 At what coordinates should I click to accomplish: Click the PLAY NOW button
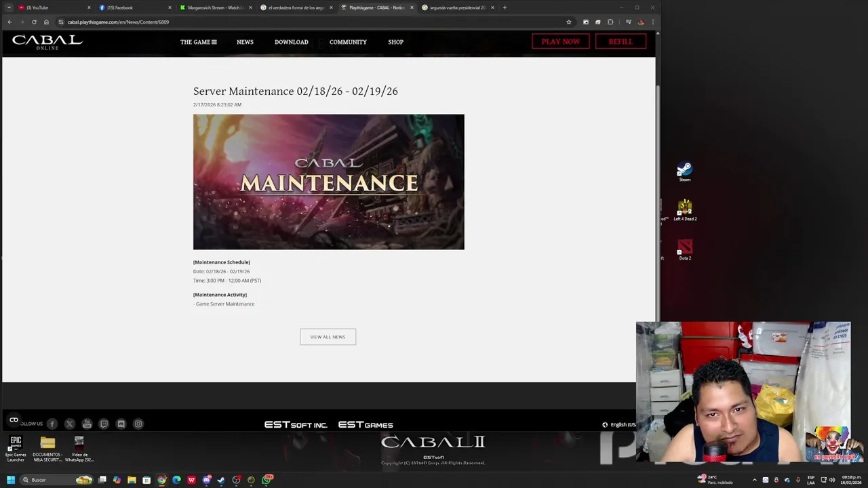click(561, 41)
